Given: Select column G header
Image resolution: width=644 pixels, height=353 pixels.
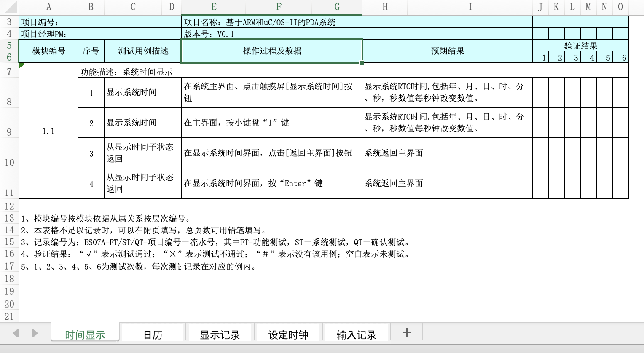Looking at the screenshot, I should pyautogui.click(x=337, y=7).
